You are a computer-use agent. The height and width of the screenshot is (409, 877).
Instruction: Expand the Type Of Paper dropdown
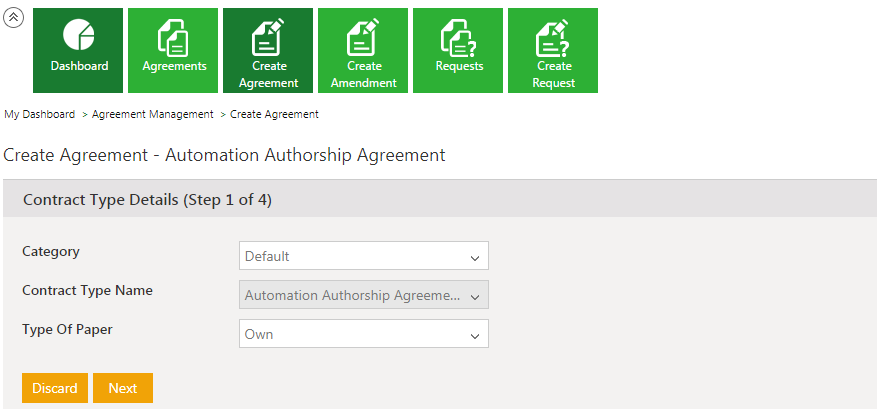[x=364, y=334]
